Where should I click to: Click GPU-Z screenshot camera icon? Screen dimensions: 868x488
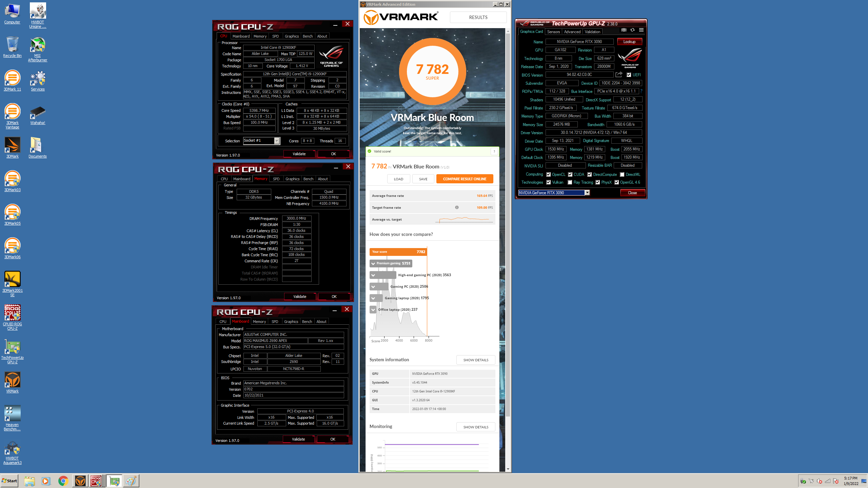click(x=624, y=30)
